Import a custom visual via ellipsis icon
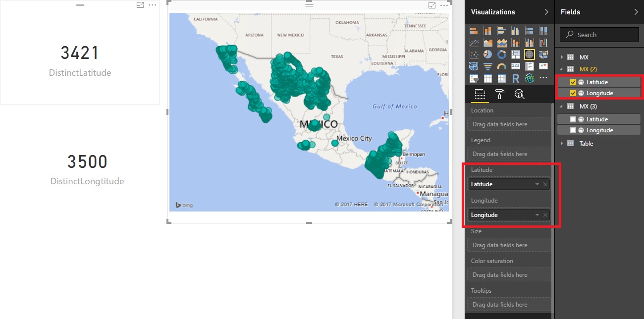Screen dimensions: 644x319 (x=543, y=78)
